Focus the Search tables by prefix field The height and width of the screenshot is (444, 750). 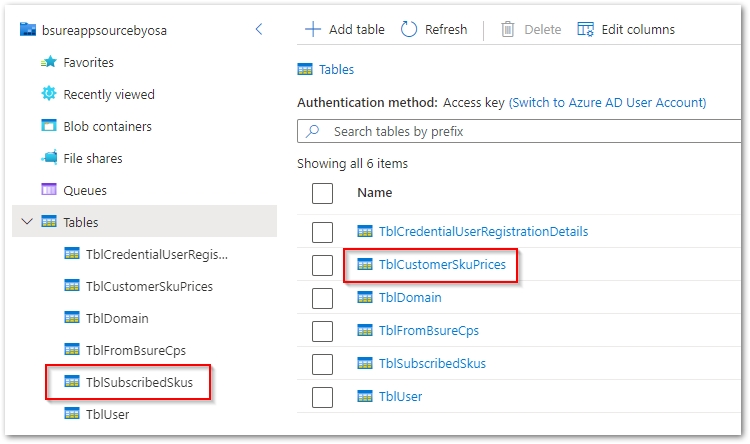(520, 131)
